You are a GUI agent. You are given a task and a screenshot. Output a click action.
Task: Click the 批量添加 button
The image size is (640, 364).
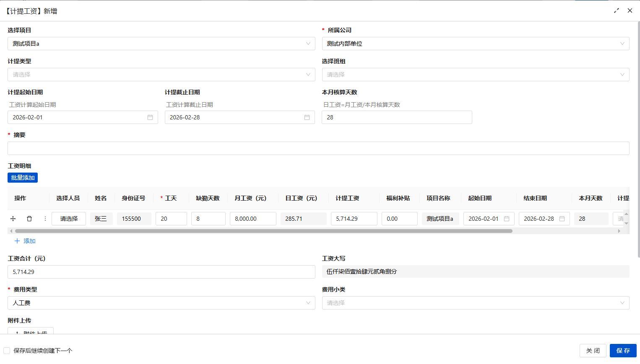pyautogui.click(x=23, y=178)
